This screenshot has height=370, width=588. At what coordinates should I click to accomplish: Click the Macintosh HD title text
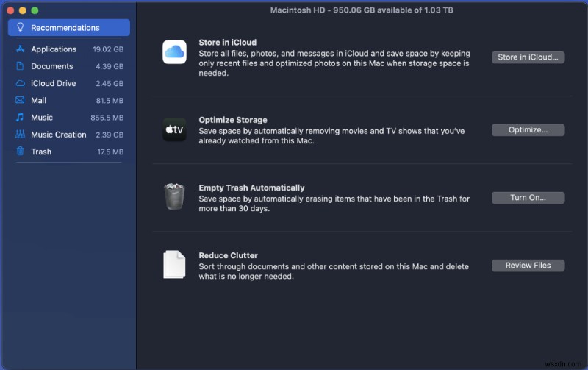click(362, 10)
